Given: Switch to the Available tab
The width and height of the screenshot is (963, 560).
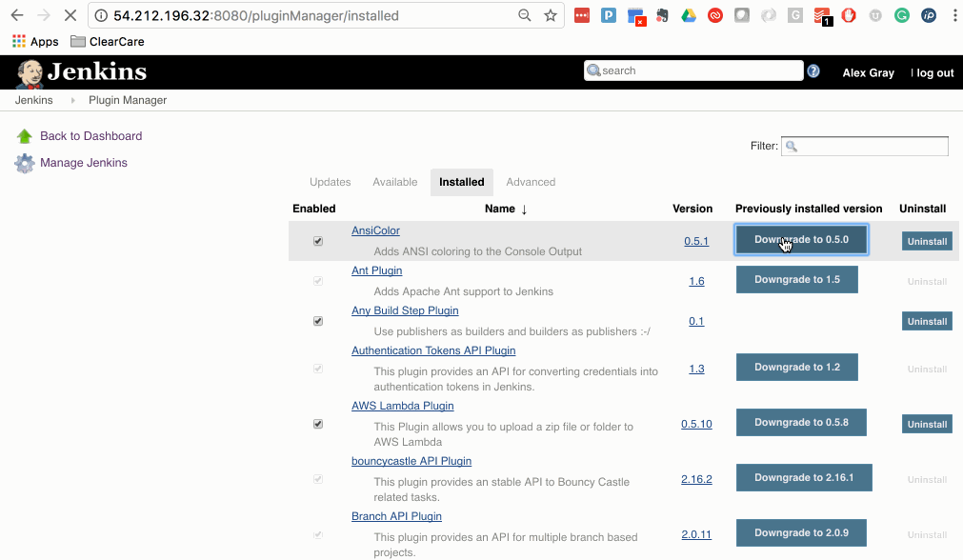Looking at the screenshot, I should pyautogui.click(x=395, y=182).
